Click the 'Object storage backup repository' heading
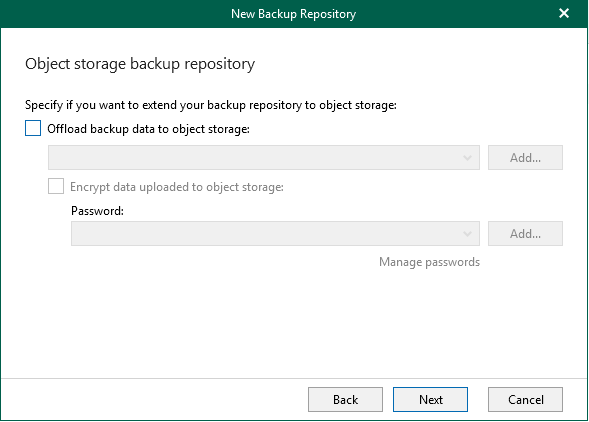The image size is (589, 422). [140, 64]
